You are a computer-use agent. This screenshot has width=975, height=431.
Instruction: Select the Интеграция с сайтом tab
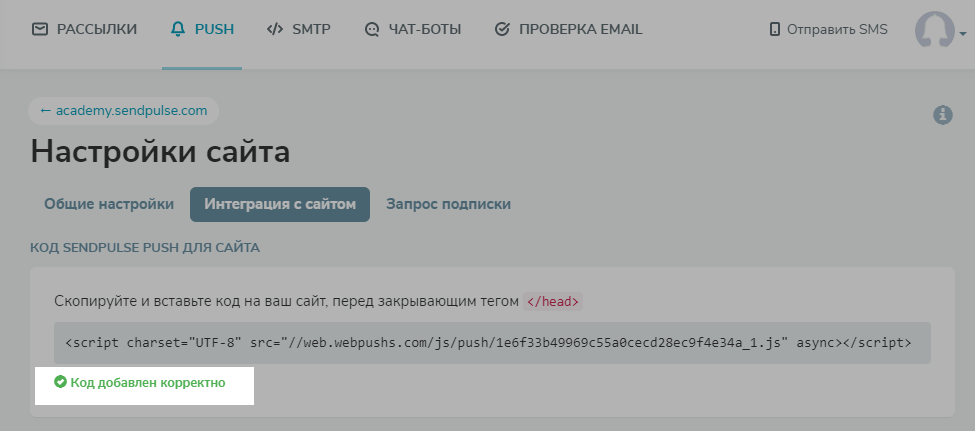coord(280,204)
